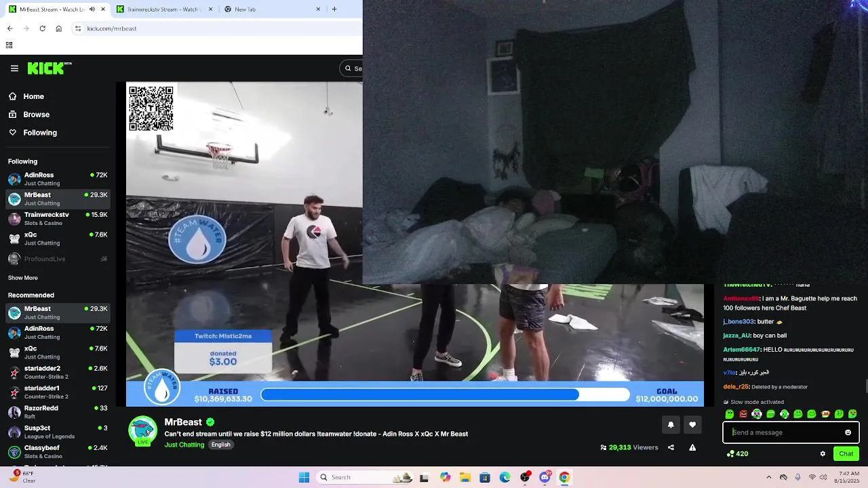Click the search box in Kick header
Image resolution: width=868 pixels, height=488 pixels.
[351, 68]
